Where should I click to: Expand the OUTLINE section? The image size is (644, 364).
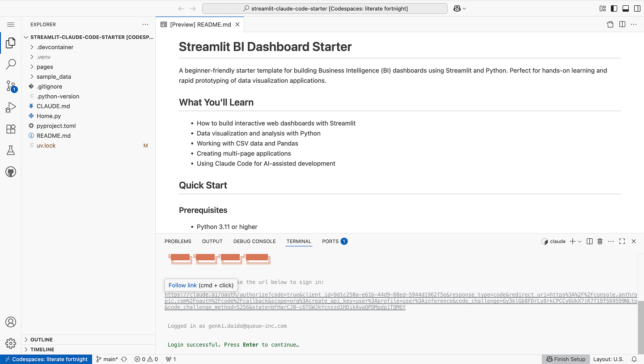click(42, 340)
